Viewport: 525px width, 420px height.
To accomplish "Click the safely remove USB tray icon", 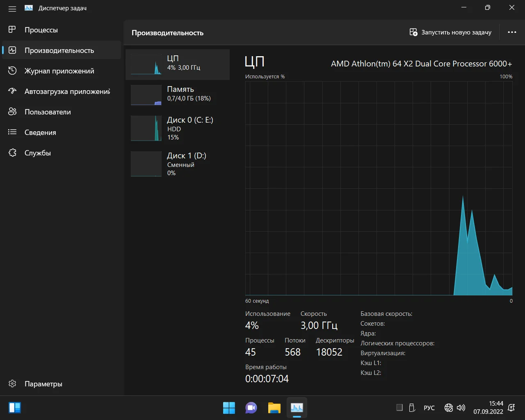I will [x=412, y=408].
